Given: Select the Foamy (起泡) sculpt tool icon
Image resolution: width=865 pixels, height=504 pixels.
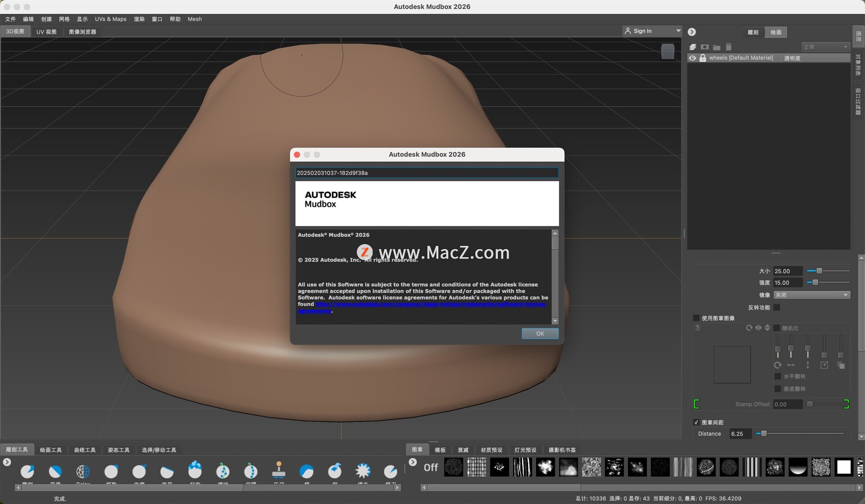Looking at the screenshot, I should pos(195,470).
